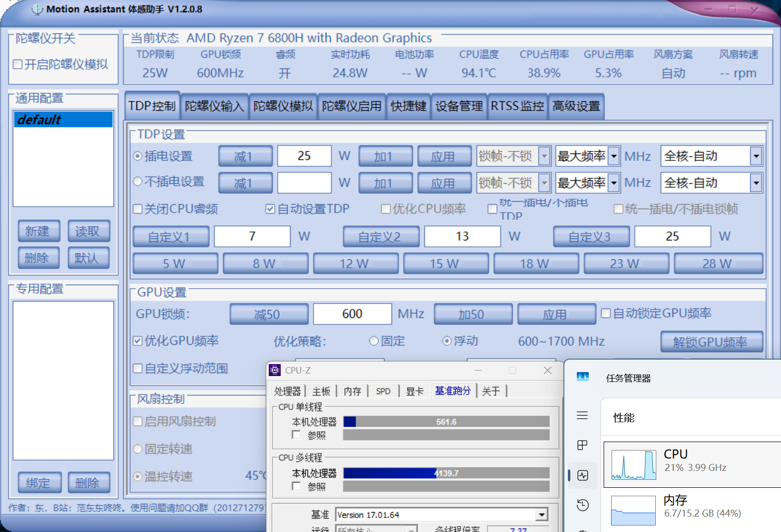
Task: Open 处理器 tab in CPU-Z
Action: 288,391
